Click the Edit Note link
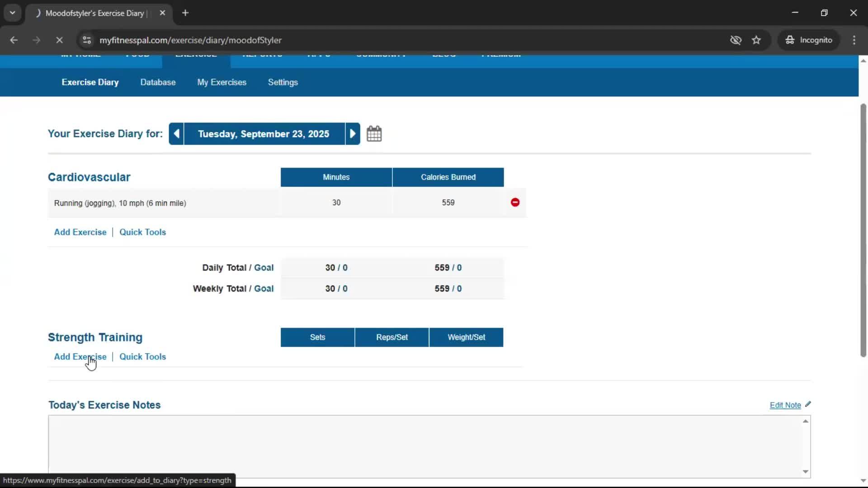This screenshot has height=488, width=868. click(785, 405)
